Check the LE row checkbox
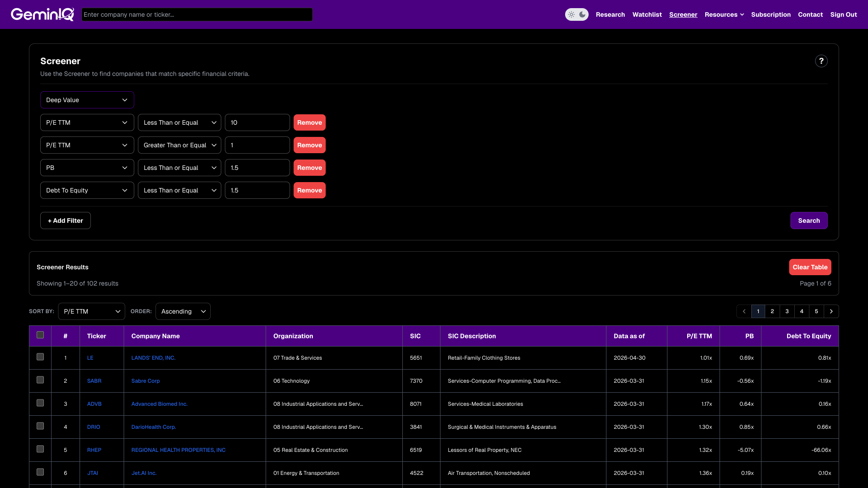 click(x=40, y=357)
